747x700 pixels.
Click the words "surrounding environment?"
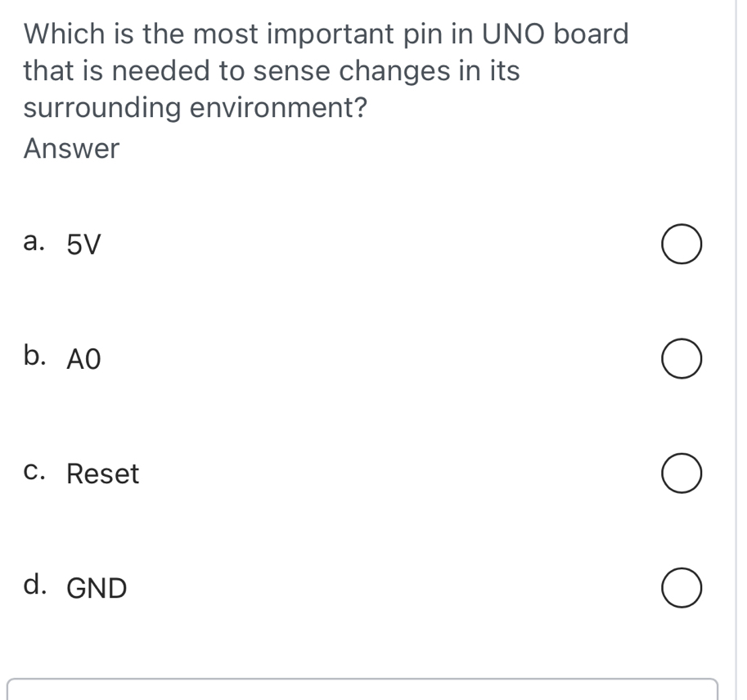click(195, 108)
